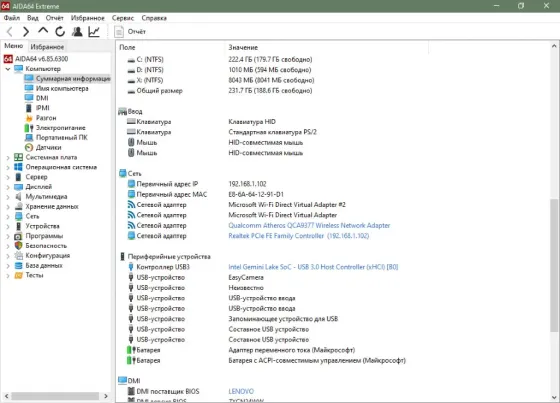The height and width of the screenshot is (403, 560).
Task: Select the База данных icon
Action: [x=19, y=265]
